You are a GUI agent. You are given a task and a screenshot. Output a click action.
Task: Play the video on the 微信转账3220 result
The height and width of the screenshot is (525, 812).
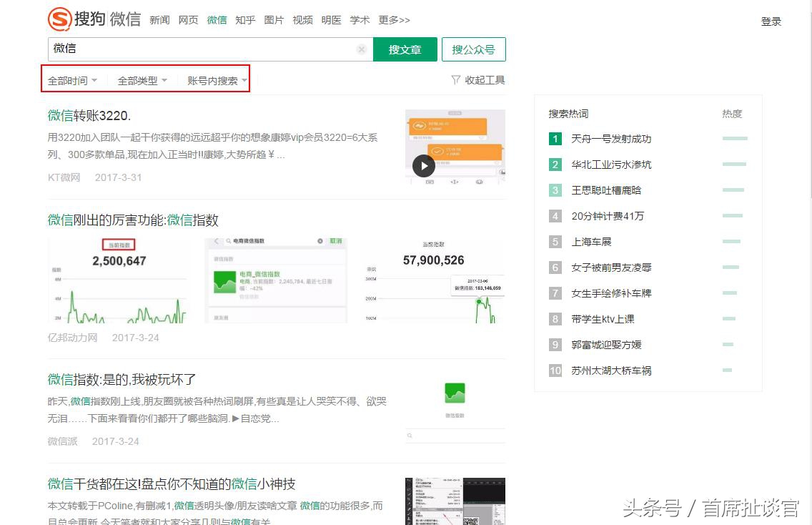coord(423,165)
